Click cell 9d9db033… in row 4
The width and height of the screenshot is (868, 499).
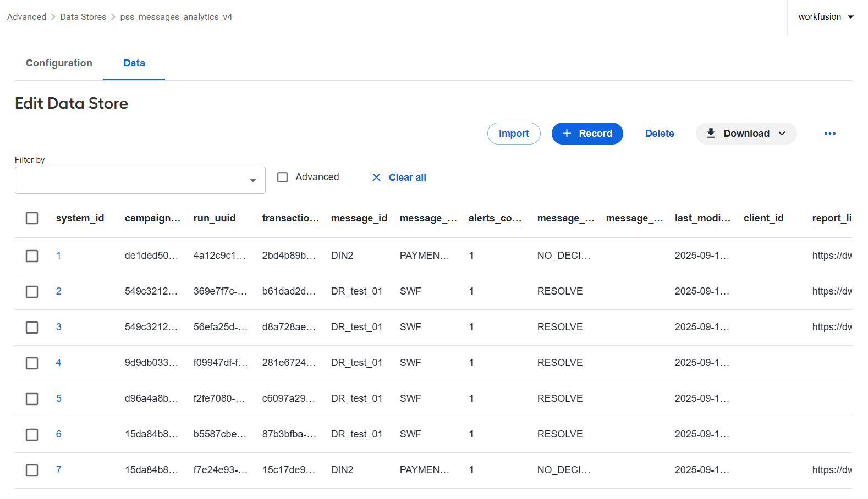(x=151, y=363)
